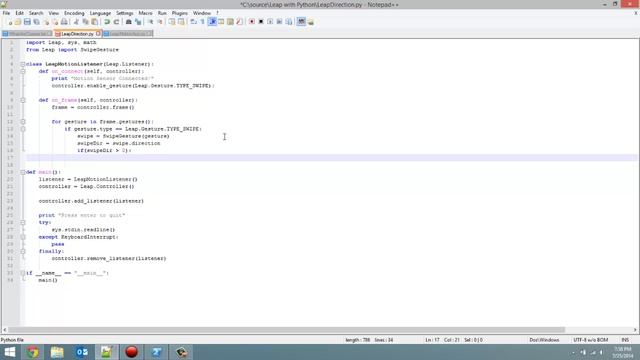Image resolution: width=640 pixels, height=360 pixels.
Task: Click the Close All toolbar icon
Action: pos(55,22)
